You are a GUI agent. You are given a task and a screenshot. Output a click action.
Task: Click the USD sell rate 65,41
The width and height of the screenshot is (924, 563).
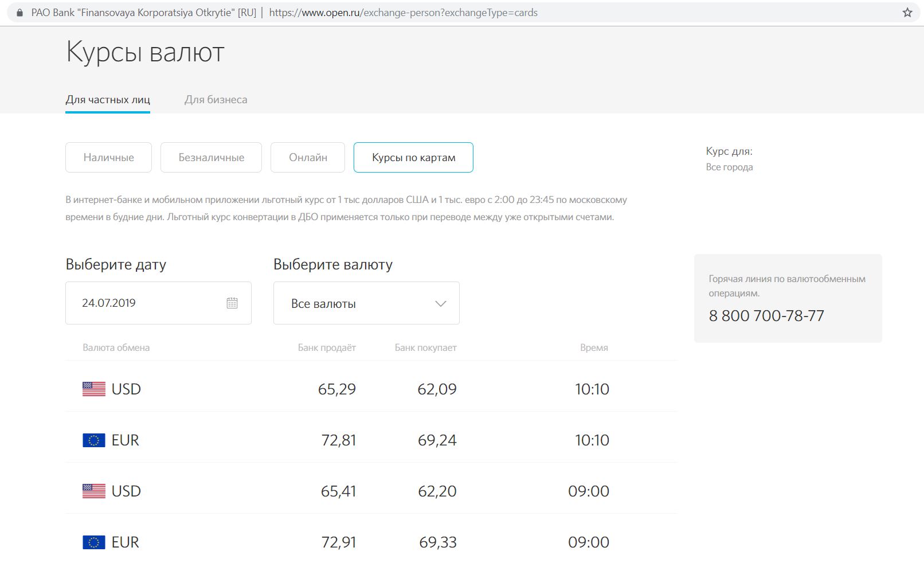click(338, 491)
